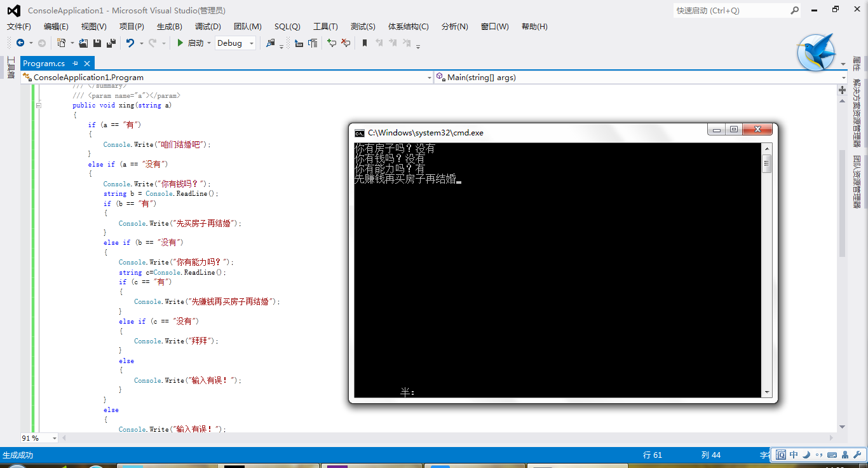Click the cmd.exe scroll-down arrow
The width and height of the screenshot is (868, 468).
767,392
